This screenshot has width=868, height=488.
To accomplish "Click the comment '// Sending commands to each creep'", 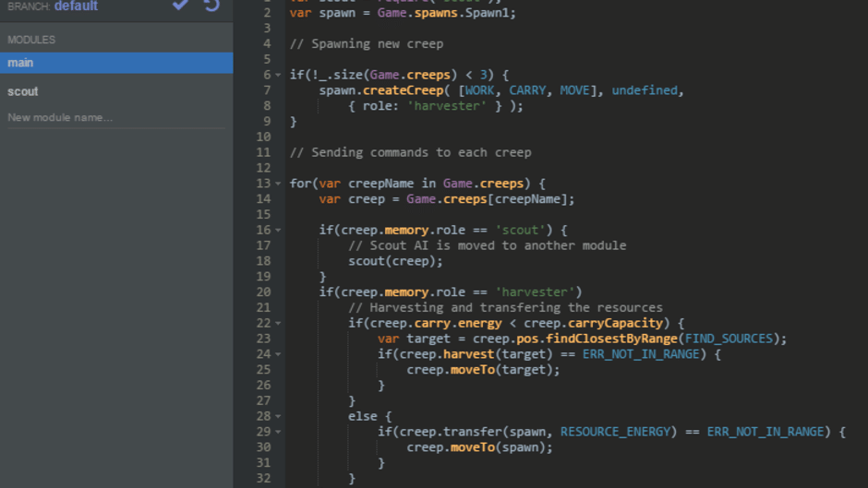I will [x=410, y=152].
